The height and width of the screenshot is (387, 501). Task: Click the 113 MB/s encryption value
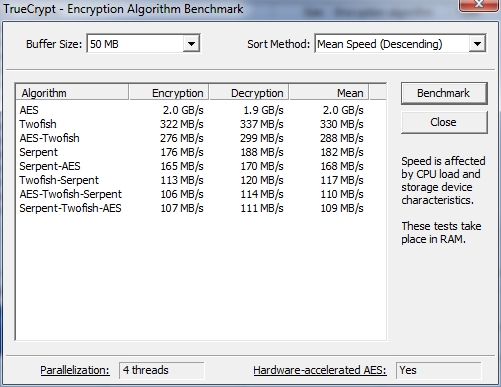(x=182, y=180)
